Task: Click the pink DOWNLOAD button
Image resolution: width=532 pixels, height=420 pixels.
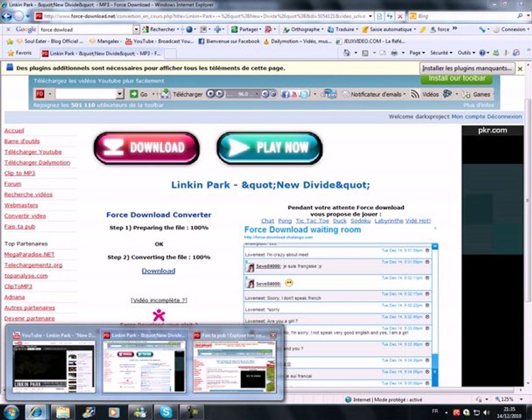Action: (x=146, y=148)
